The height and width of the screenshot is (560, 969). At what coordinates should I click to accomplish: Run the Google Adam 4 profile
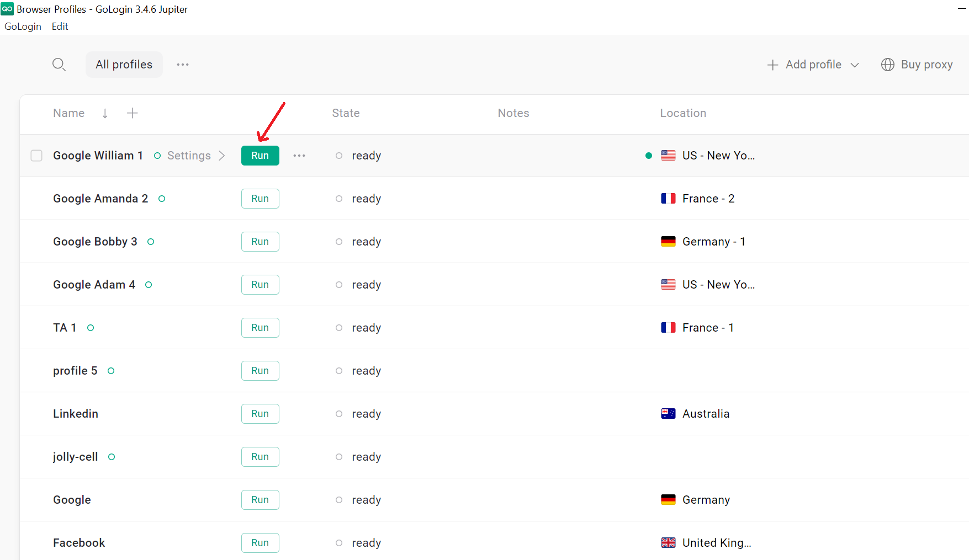point(260,285)
